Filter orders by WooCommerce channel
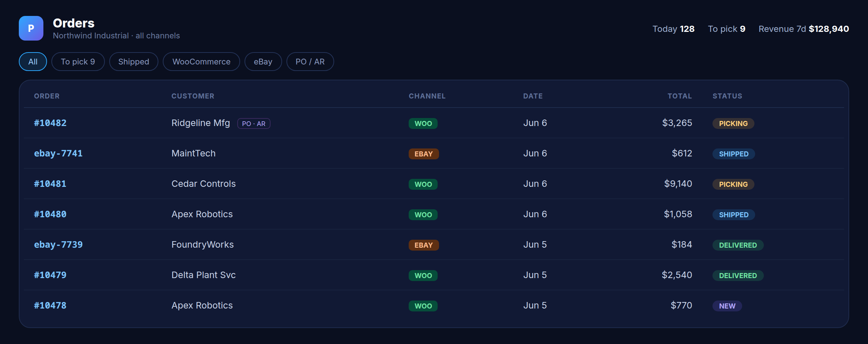This screenshot has width=868, height=344. (201, 62)
